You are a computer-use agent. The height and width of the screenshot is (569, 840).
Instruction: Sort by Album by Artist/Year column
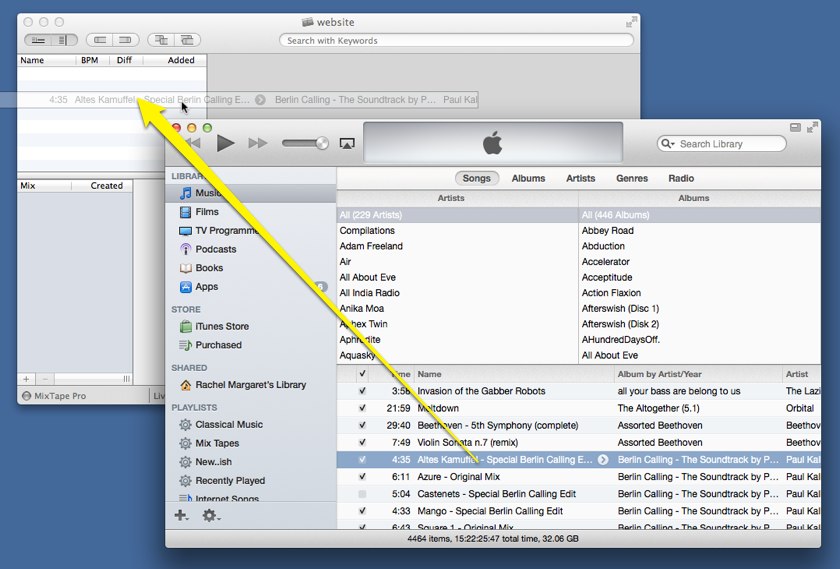(698, 374)
